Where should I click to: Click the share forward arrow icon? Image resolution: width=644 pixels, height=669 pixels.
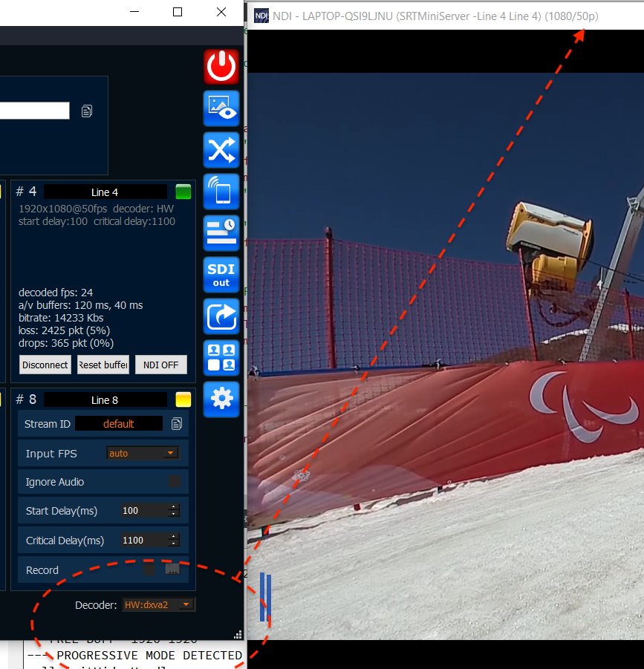pos(221,316)
